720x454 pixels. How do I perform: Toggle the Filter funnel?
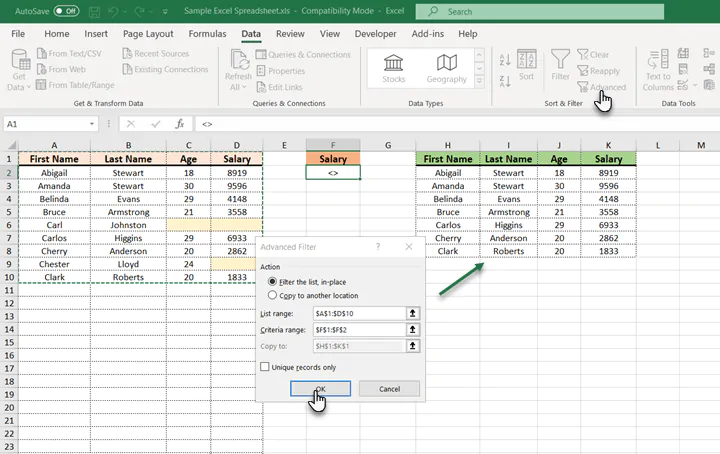tap(560, 65)
